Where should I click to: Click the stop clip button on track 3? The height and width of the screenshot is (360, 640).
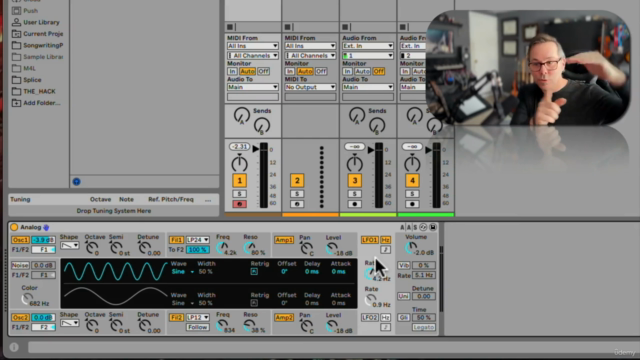pyautogui.click(x=345, y=27)
